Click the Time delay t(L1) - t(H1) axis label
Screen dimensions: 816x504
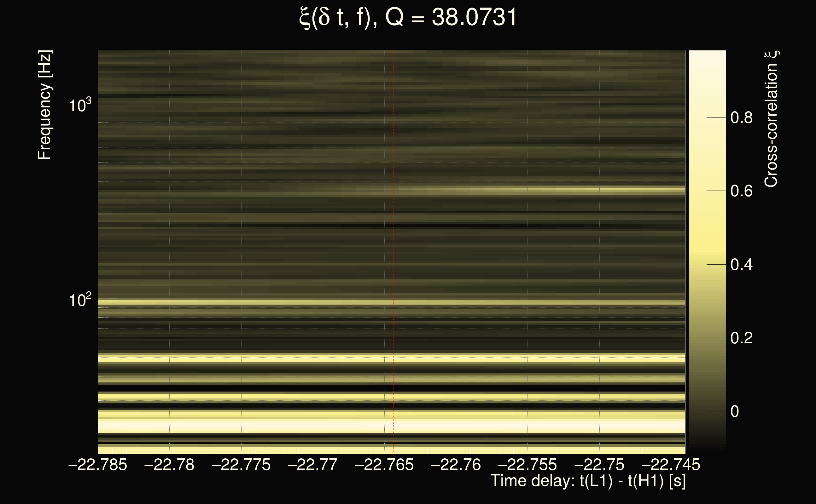click(588, 481)
